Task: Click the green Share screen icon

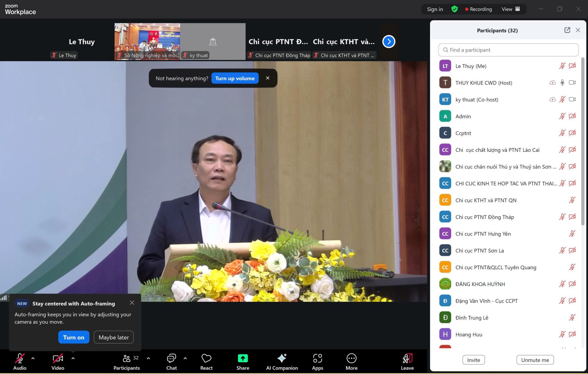Action: [243, 358]
